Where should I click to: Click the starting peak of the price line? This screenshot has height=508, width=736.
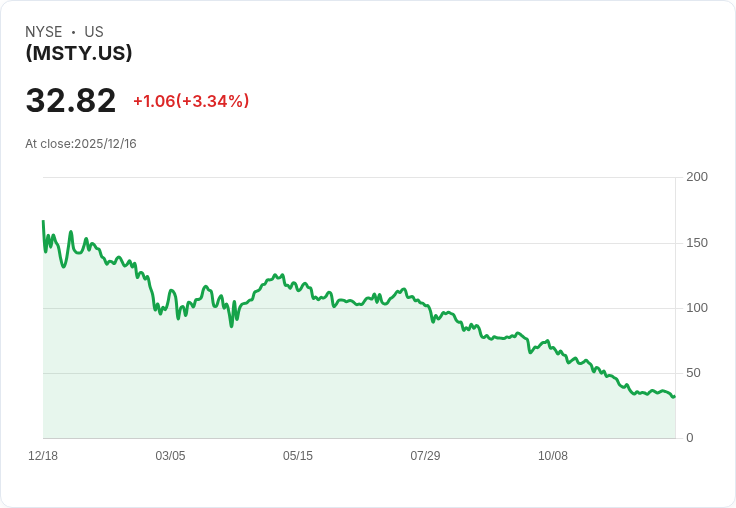(x=43, y=221)
